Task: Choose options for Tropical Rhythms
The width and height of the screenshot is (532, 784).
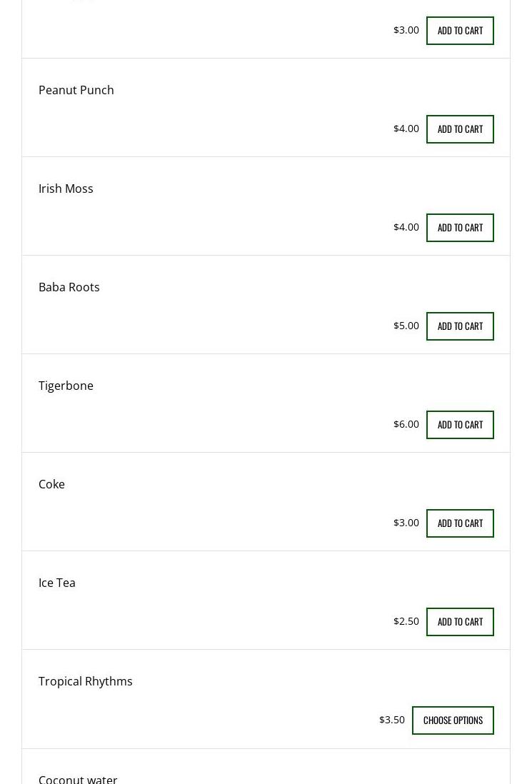Action: [453, 720]
